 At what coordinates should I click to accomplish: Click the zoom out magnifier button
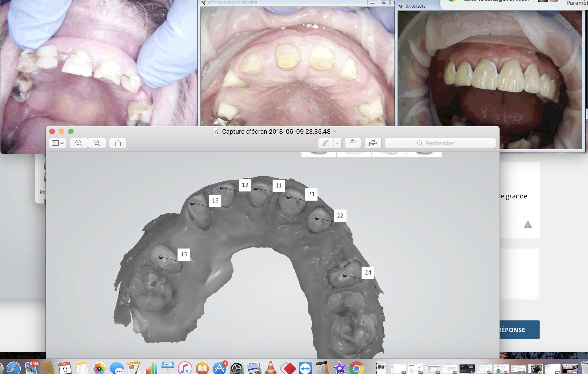pos(79,143)
